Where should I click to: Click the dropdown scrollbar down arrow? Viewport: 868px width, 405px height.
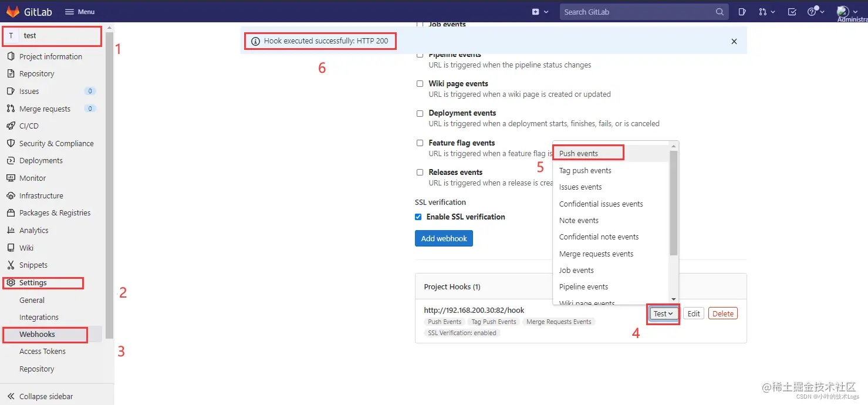pos(674,299)
